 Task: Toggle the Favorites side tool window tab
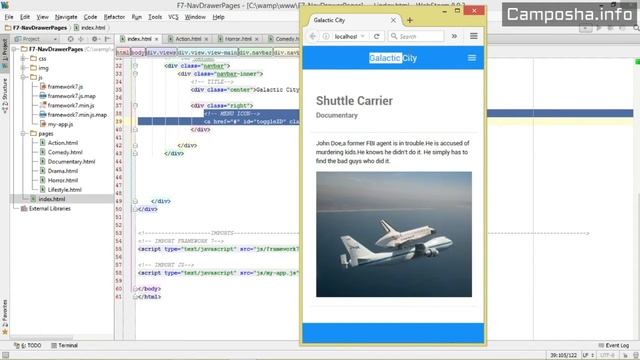click(x=5, y=317)
